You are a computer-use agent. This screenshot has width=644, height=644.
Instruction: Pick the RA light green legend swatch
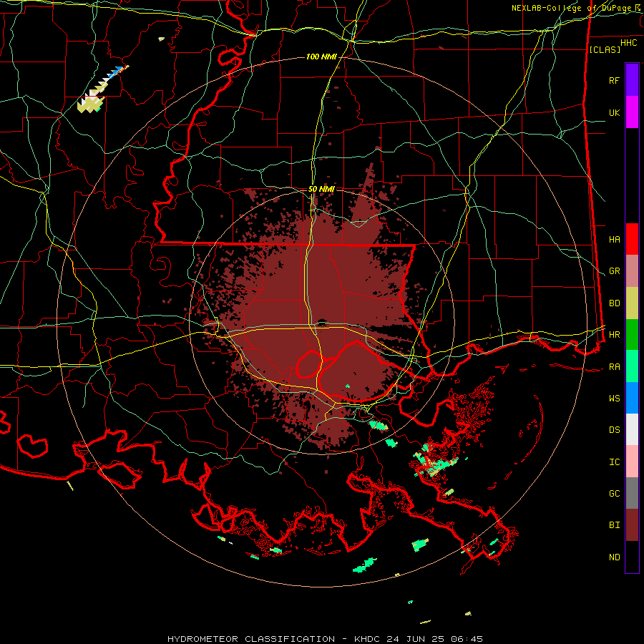pyautogui.click(x=632, y=366)
